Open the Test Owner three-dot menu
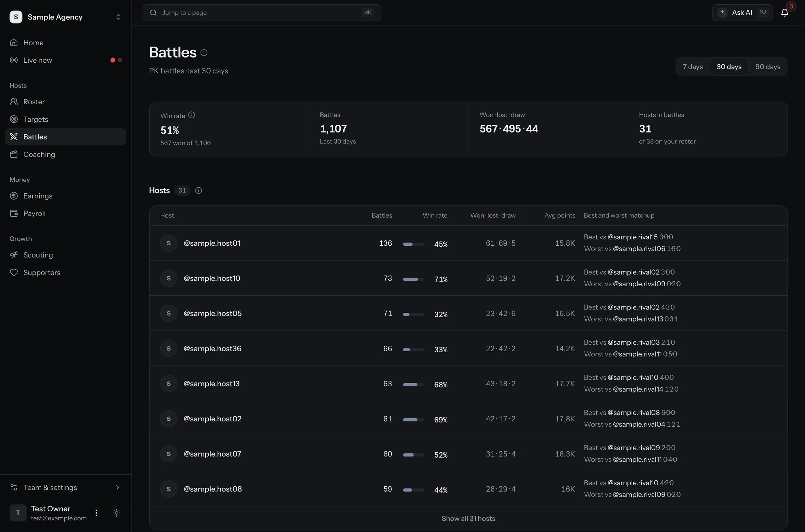Image resolution: width=805 pixels, height=532 pixels. pyautogui.click(x=96, y=513)
